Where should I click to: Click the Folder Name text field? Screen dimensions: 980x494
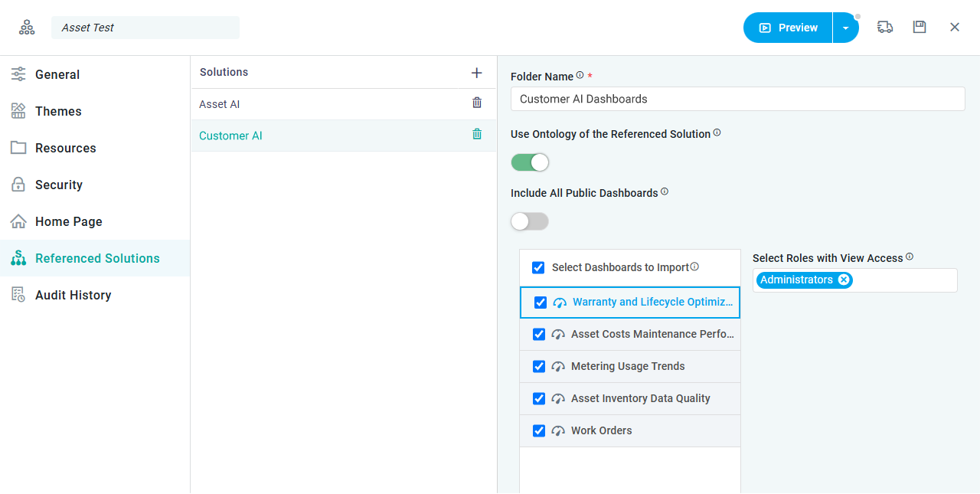737,99
